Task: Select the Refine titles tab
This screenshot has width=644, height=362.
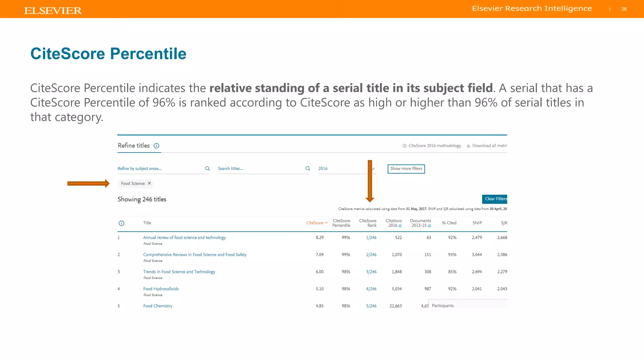Action: pyautogui.click(x=139, y=146)
